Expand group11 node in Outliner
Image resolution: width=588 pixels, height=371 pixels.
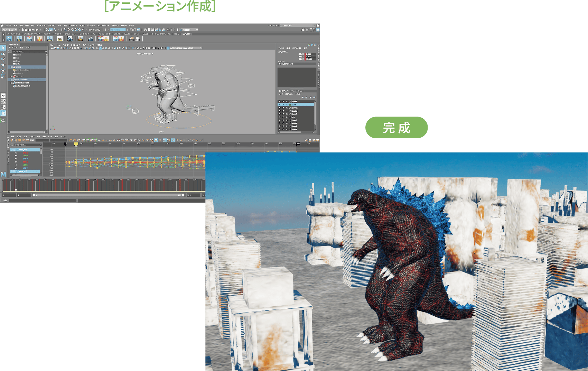tap(11, 76)
